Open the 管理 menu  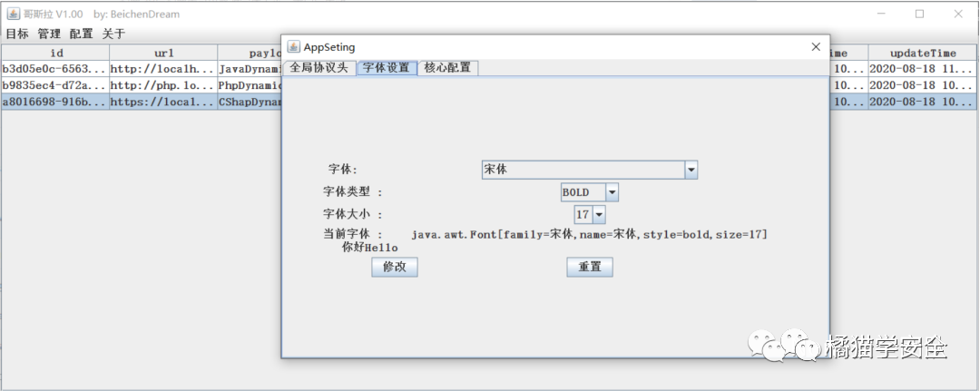pyautogui.click(x=49, y=34)
